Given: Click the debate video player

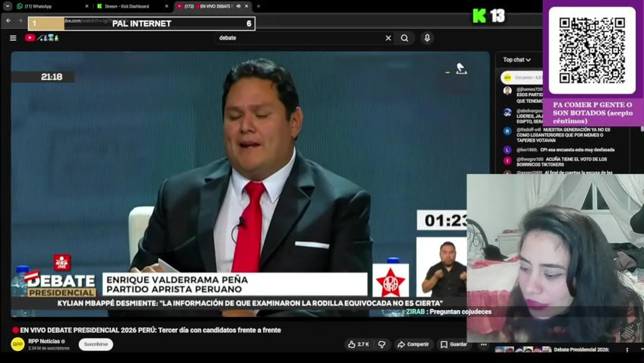Looking at the screenshot, I should click(250, 184).
